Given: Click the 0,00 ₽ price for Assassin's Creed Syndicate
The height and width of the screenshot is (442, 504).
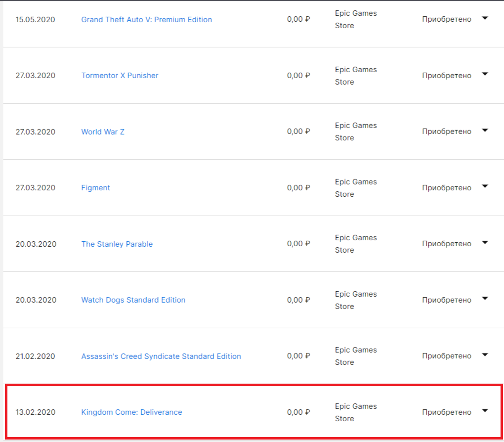Looking at the screenshot, I should point(298,356).
